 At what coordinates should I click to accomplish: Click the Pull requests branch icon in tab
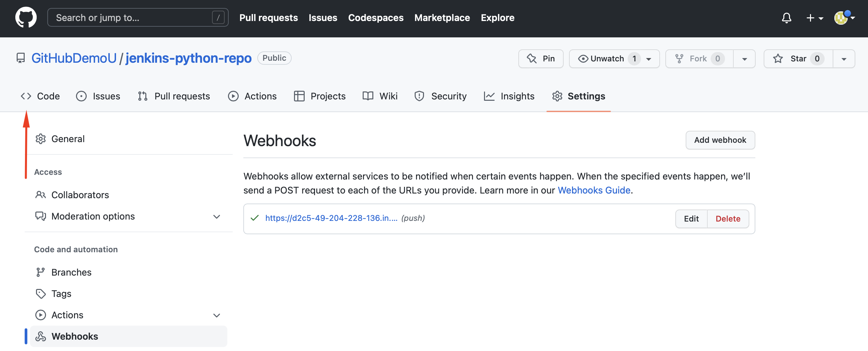coord(143,96)
